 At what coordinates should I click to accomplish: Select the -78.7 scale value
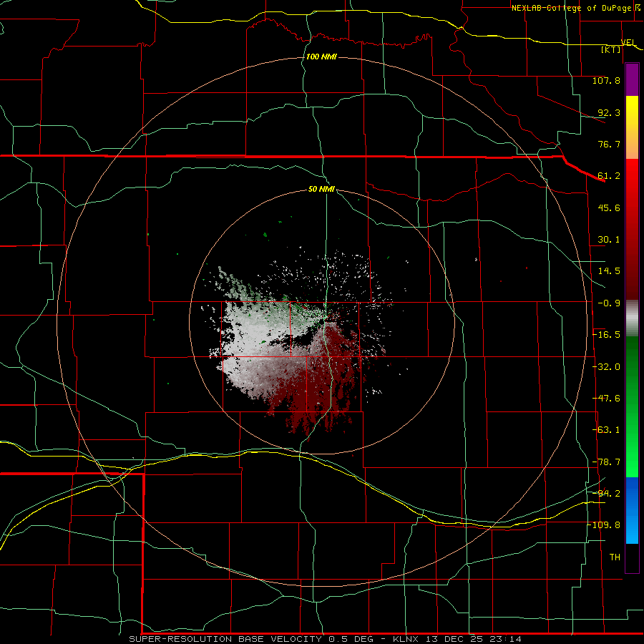coord(606,462)
